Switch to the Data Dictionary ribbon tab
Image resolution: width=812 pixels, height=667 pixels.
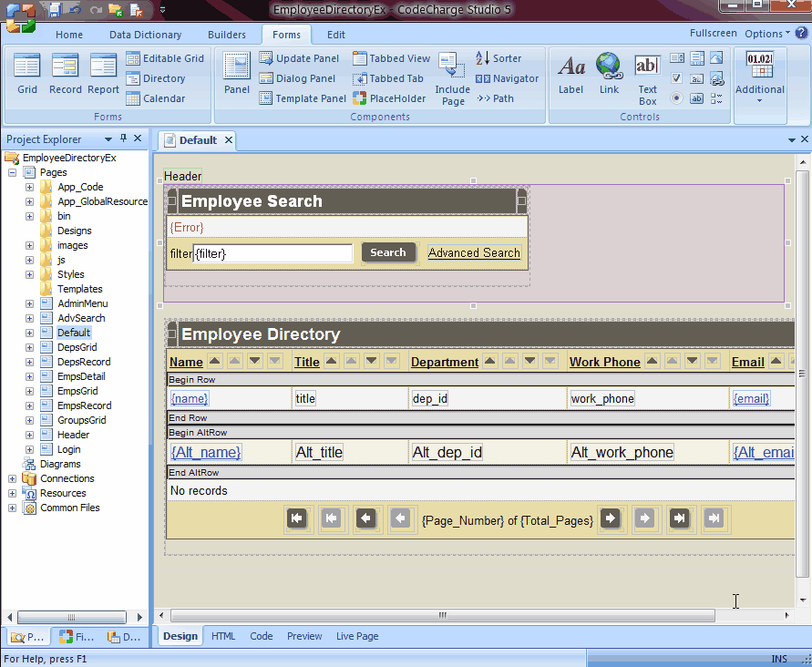click(145, 35)
